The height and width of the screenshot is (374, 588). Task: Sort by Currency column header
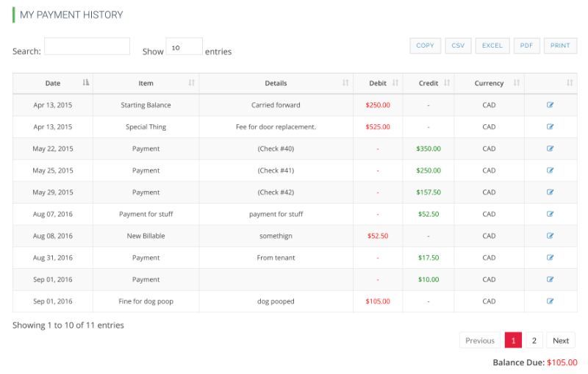489,83
